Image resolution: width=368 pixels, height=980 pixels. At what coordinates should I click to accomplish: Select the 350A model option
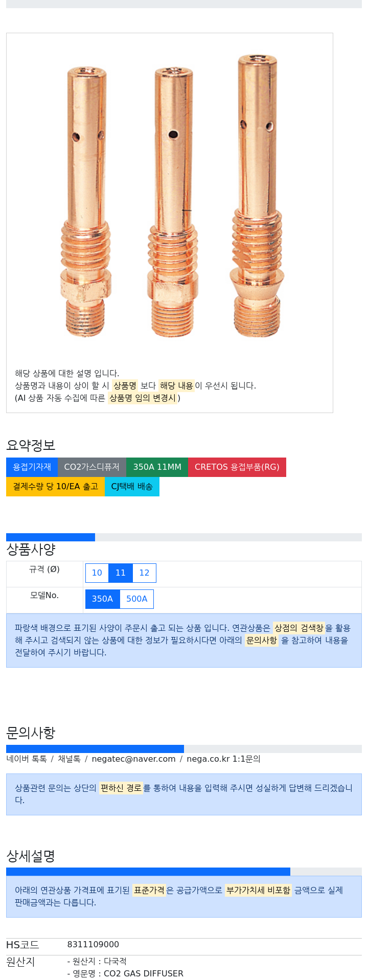coord(102,599)
